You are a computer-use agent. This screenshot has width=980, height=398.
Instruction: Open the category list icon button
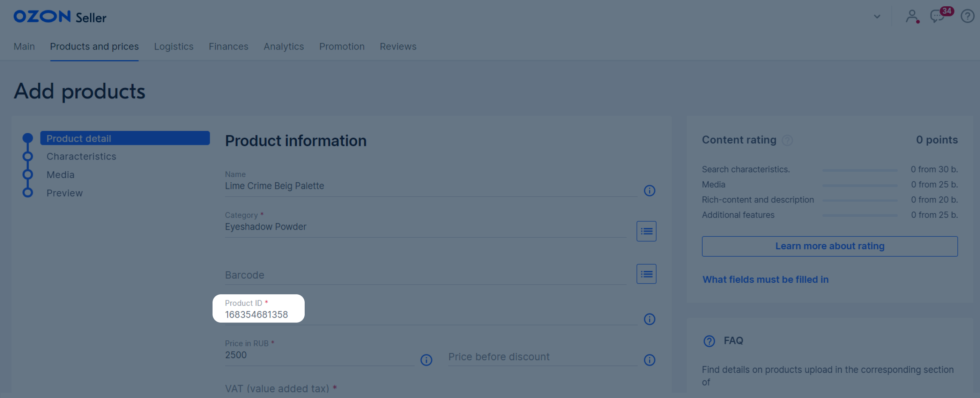[x=646, y=231]
